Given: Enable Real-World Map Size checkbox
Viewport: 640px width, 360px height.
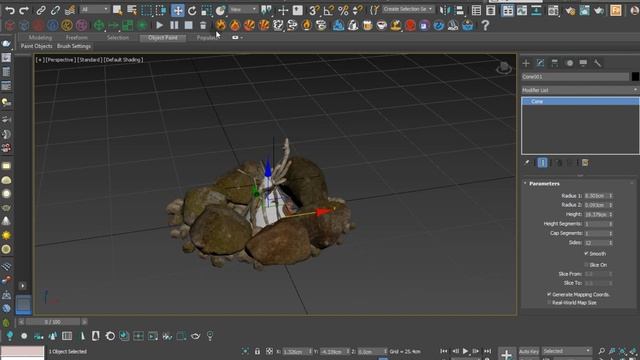Looking at the screenshot, I should click(x=549, y=302).
